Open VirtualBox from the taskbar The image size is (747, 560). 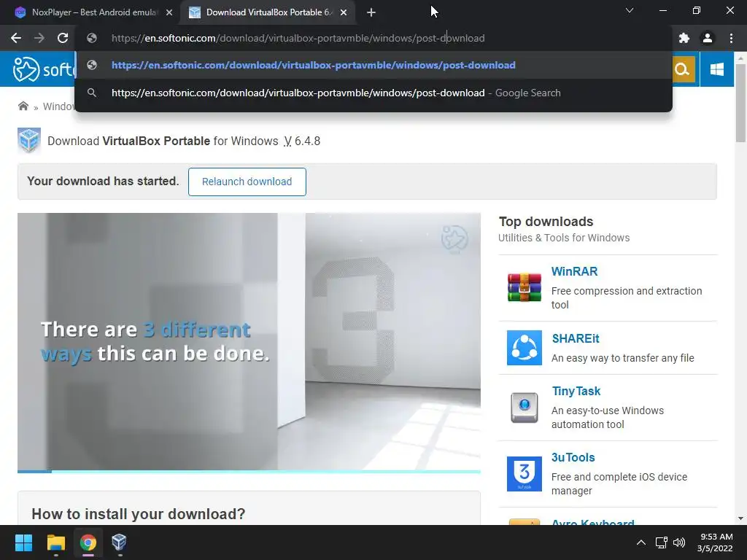tap(119, 542)
